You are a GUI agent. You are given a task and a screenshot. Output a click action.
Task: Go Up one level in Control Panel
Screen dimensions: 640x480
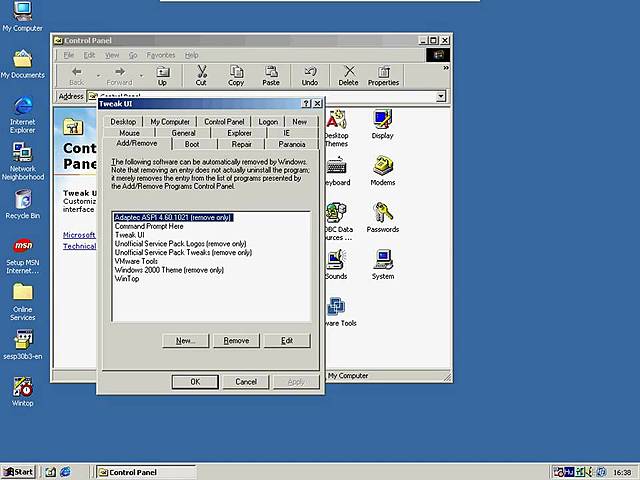click(x=162, y=76)
